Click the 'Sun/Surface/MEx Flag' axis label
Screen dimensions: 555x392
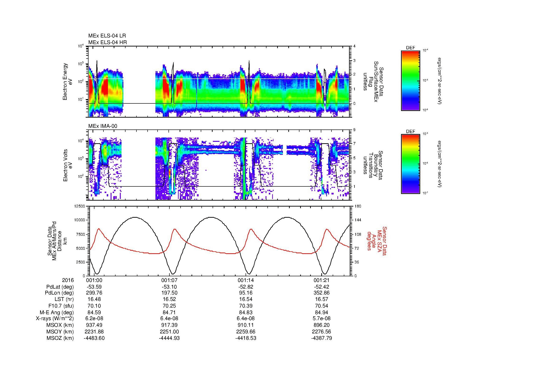click(374, 82)
